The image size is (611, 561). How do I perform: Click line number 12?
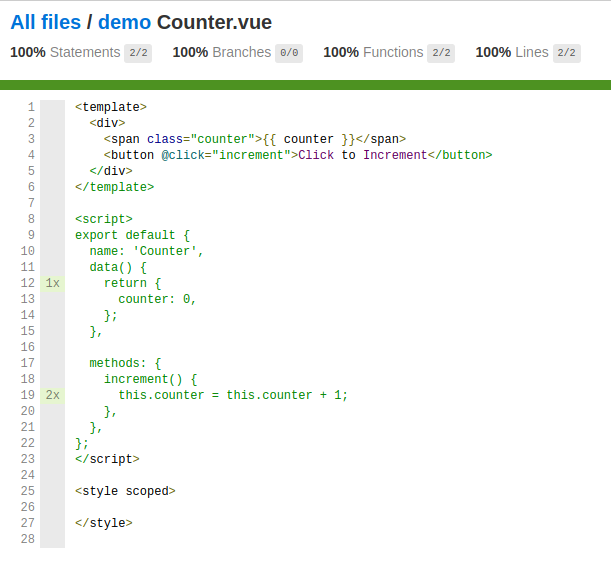pos(28,283)
